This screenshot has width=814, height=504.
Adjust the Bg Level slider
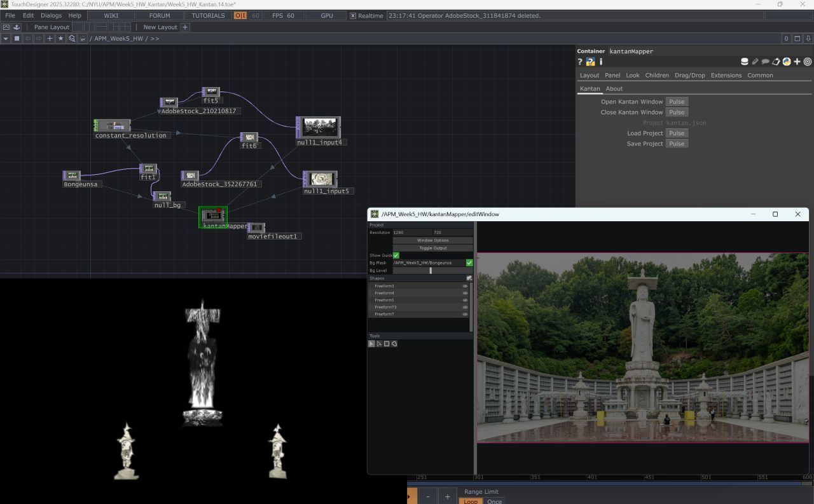430,270
